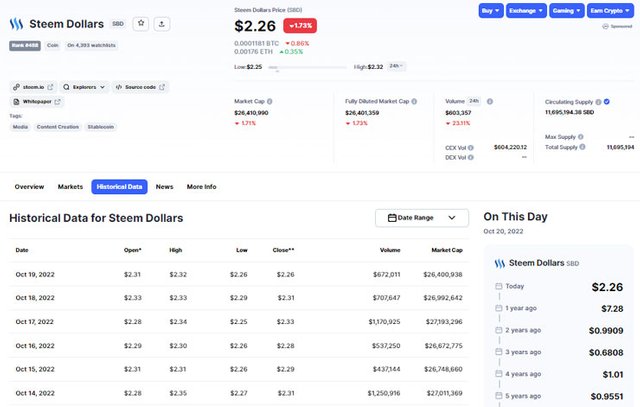Open info icon beside Volume 24h
Image resolution: width=640 pixels, height=407 pixels.
coord(490,101)
